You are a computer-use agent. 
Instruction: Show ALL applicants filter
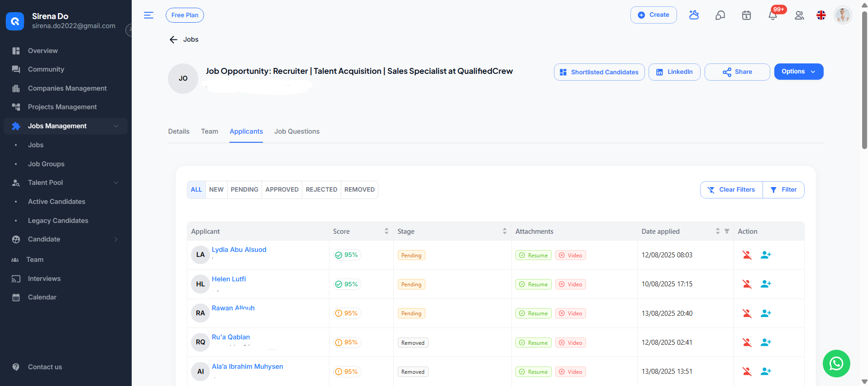click(x=196, y=190)
